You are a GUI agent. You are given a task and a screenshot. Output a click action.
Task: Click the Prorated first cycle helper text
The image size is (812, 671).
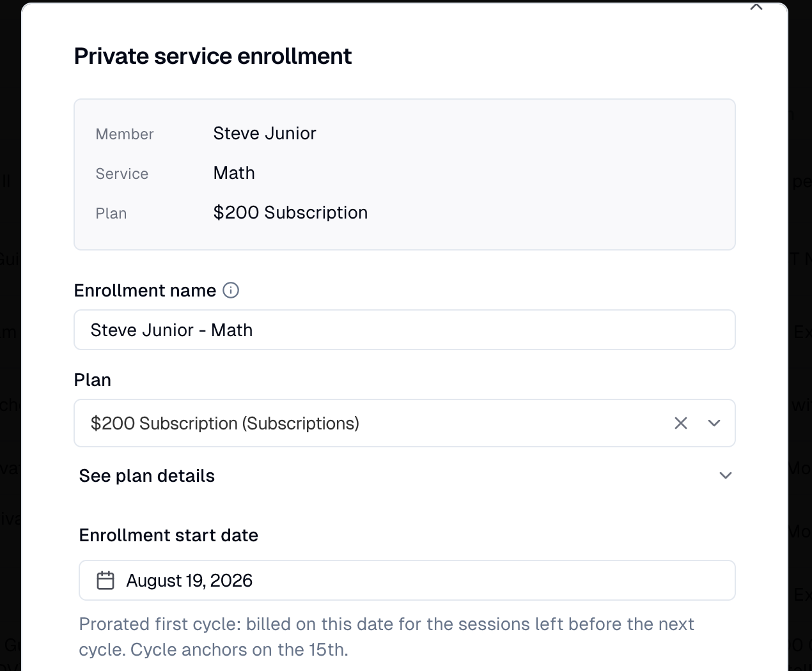387,637
